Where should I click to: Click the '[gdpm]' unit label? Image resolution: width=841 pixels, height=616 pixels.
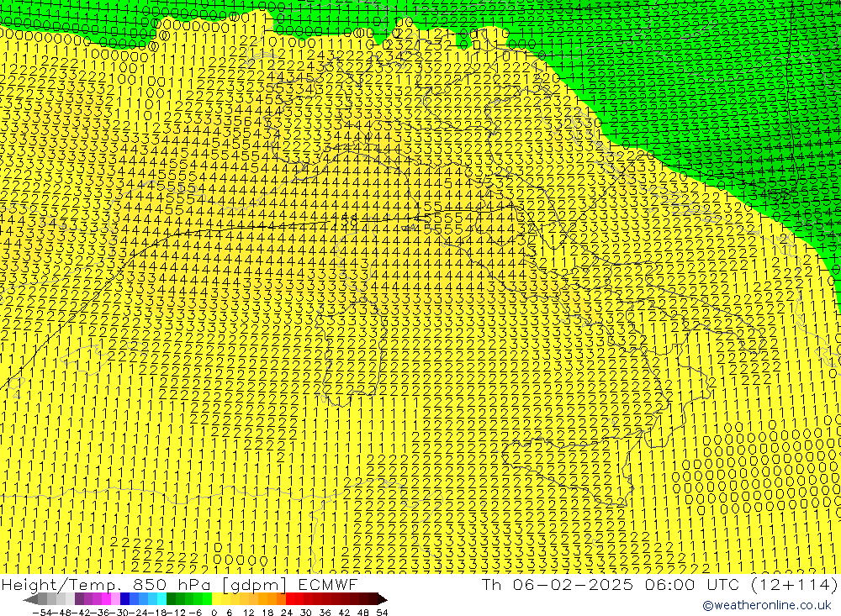point(255,585)
